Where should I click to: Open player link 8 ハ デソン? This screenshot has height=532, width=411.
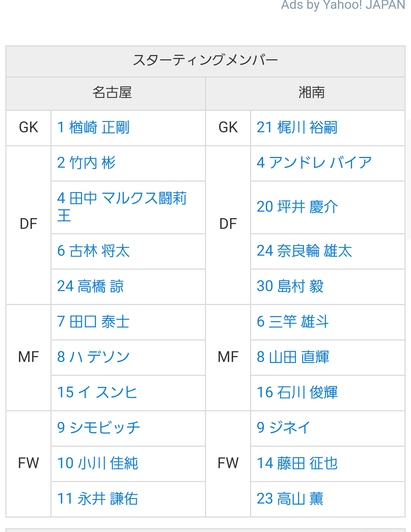pos(93,357)
